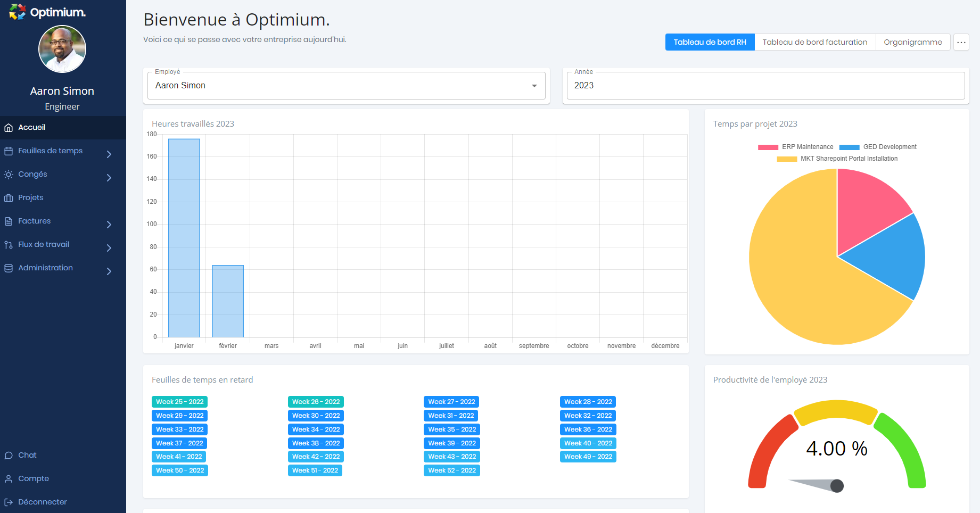The width and height of the screenshot is (980, 513).
Task: Click the Accueil home icon
Action: pos(9,128)
